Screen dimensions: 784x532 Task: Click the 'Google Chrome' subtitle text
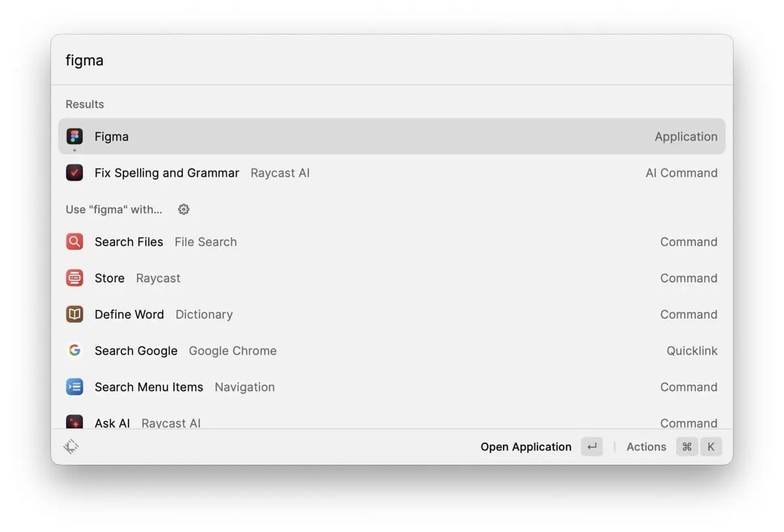233,351
